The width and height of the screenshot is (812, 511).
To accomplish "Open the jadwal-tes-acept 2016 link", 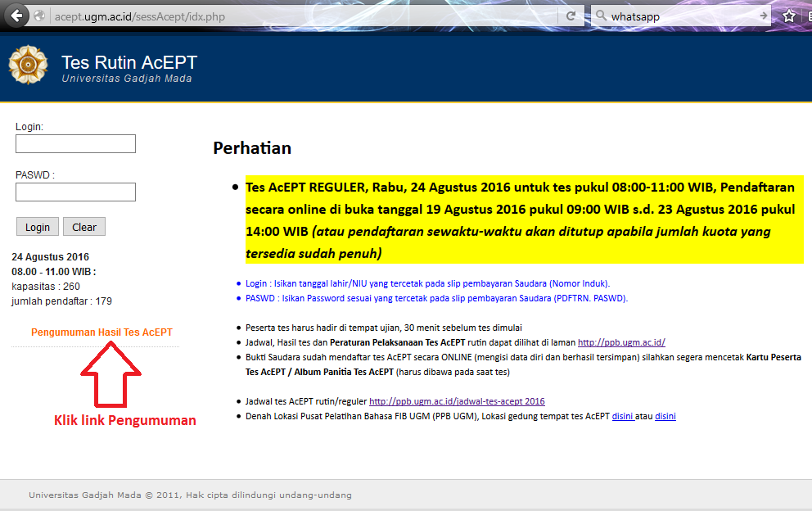I will 457,401.
